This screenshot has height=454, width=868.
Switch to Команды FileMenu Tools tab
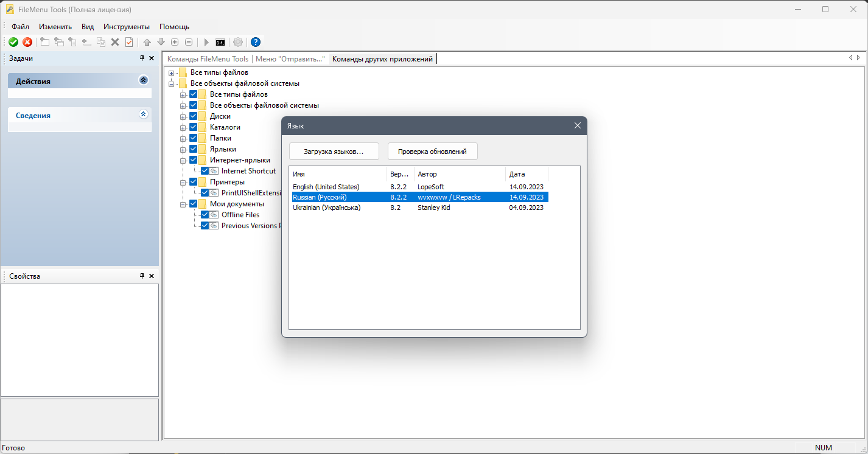tap(208, 59)
